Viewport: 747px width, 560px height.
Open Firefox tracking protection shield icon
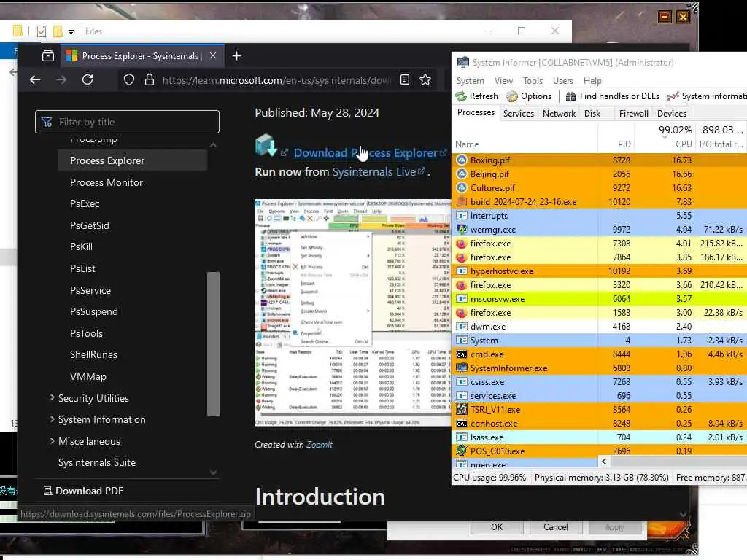(x=129, y=80)
